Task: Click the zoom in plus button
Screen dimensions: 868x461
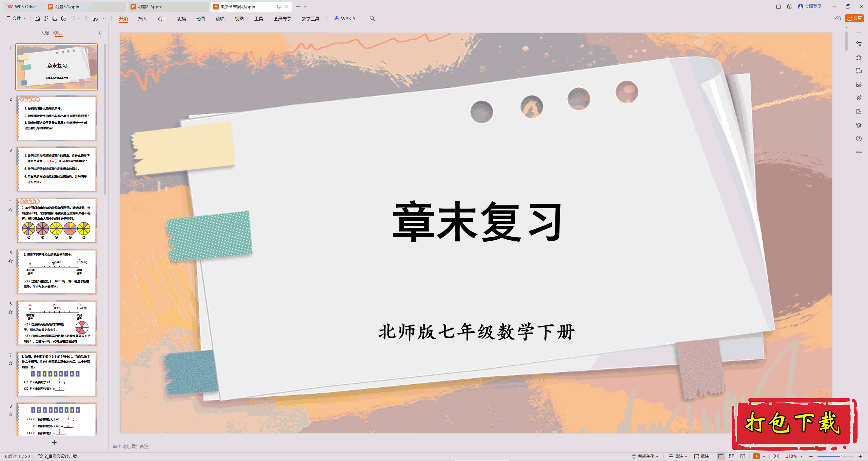Action: [860, 456]
